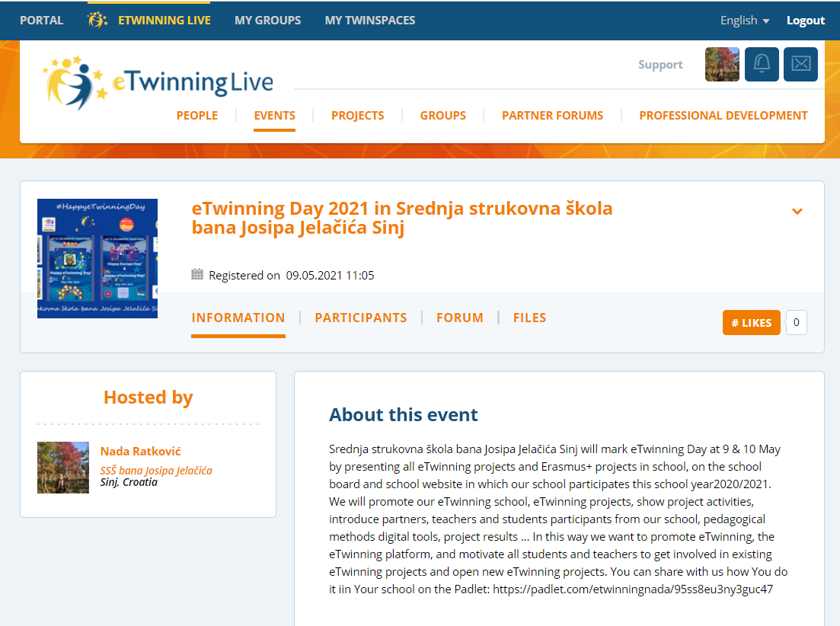Switch to the Forum tab

tap(460, 318)
